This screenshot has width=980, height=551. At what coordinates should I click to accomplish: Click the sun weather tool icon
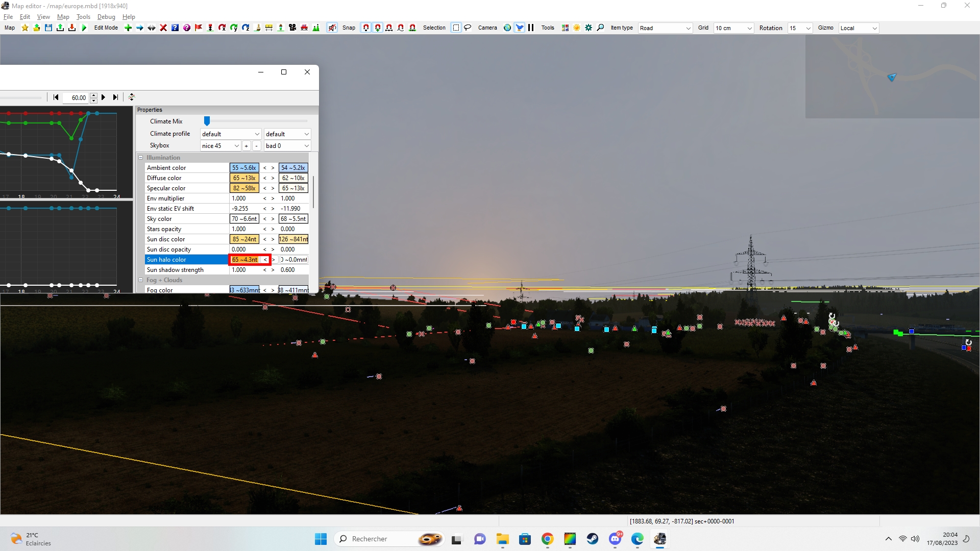[577, 28]
